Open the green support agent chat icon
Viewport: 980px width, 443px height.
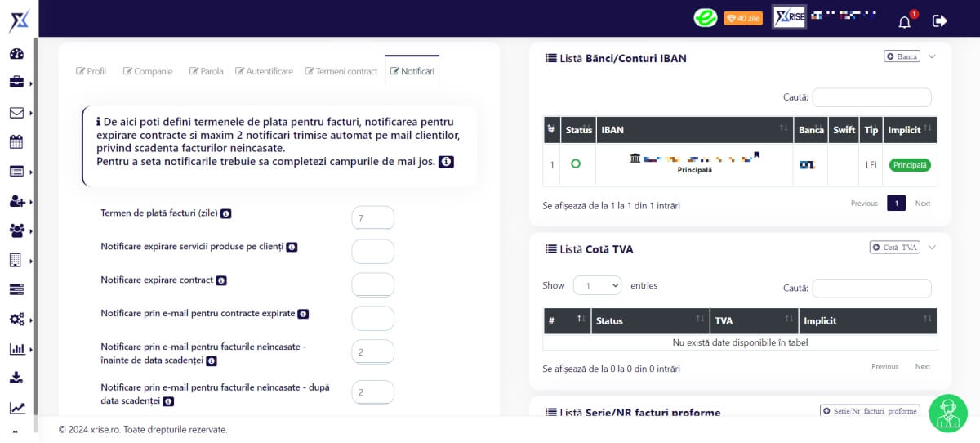pyautogui.click(x=948, y=414)
